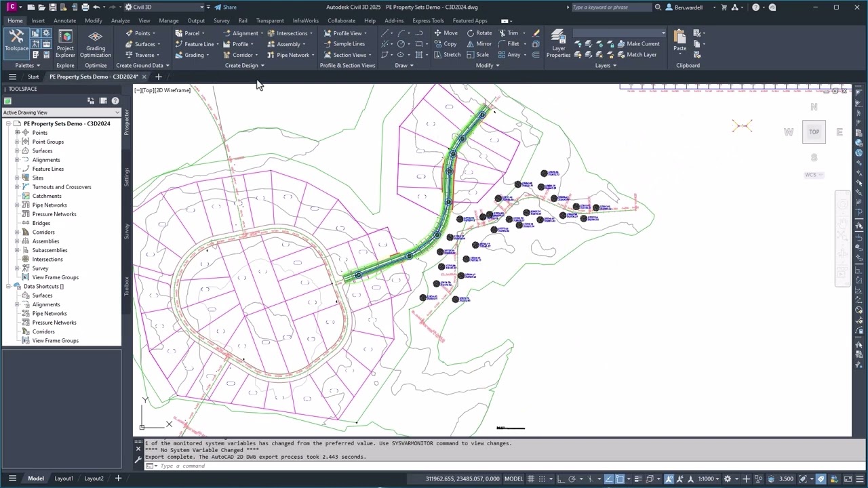Switch to the Start file tab
Screen dimensions: 868x488
coord(33,77)
